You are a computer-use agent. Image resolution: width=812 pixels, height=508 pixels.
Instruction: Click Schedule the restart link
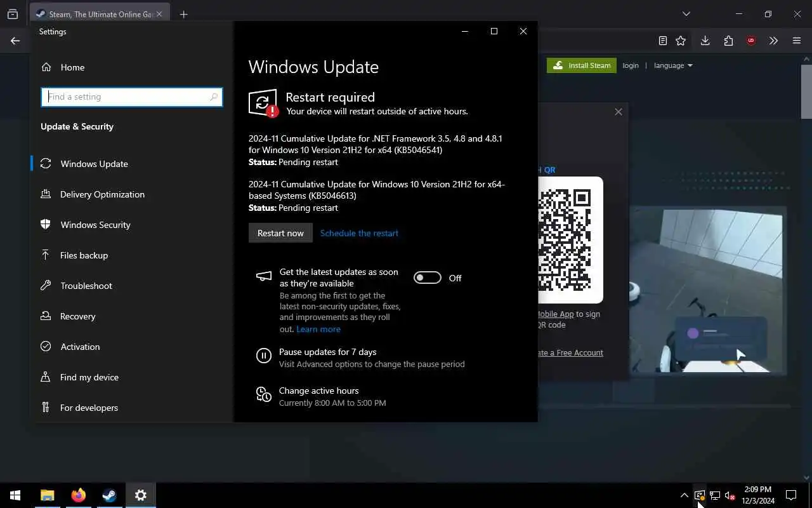pos(359,233)
